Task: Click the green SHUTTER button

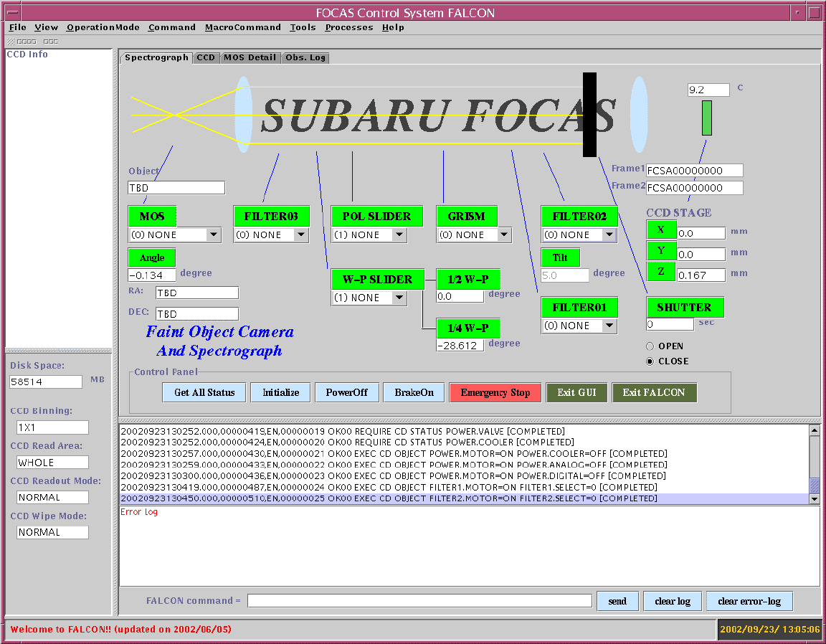Action: click(x=684, y=307)
